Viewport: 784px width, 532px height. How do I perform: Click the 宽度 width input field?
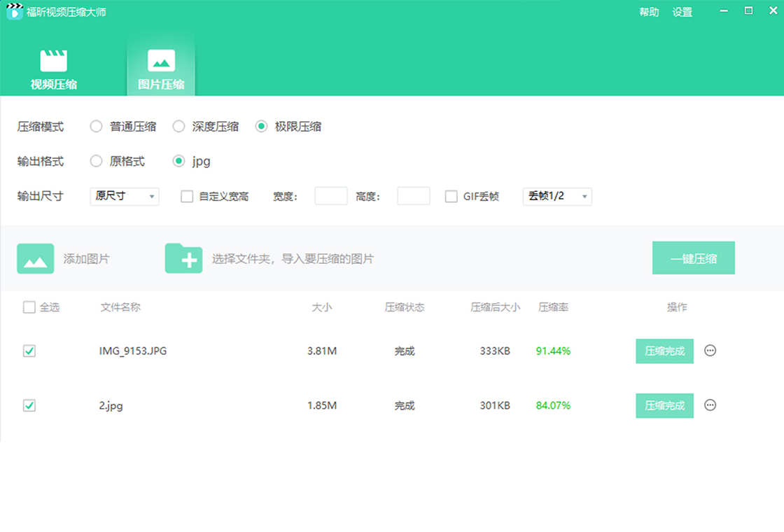[330, 196]
